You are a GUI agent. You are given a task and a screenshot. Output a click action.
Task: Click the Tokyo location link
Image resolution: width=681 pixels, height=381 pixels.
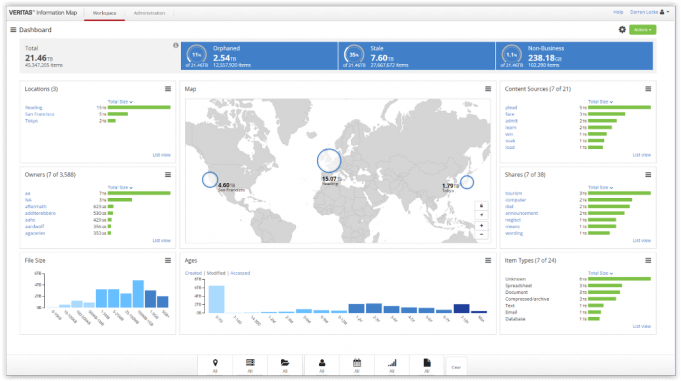click(x=31, y=121)
